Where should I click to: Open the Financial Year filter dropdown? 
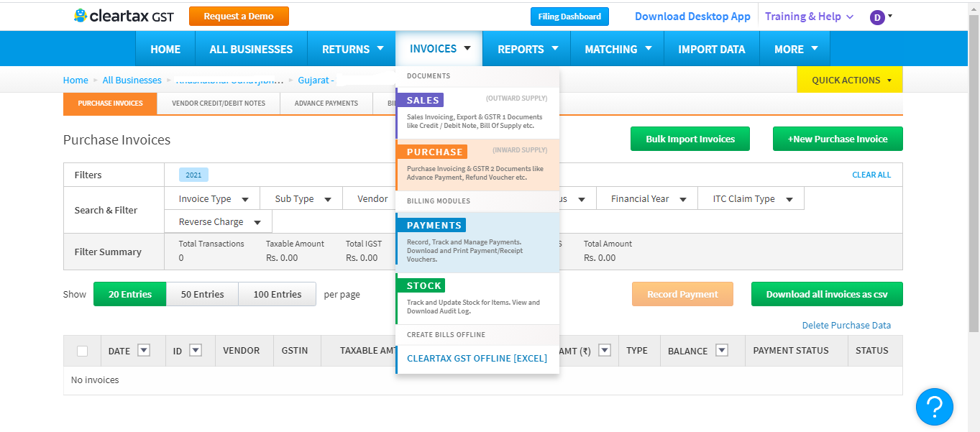(x=649, y=199)
